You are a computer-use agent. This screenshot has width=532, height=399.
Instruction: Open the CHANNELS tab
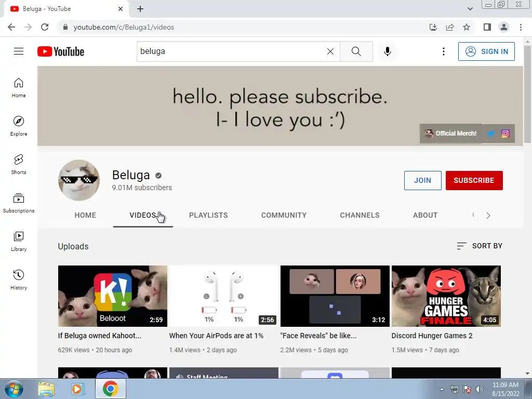(x=360, y=215)
